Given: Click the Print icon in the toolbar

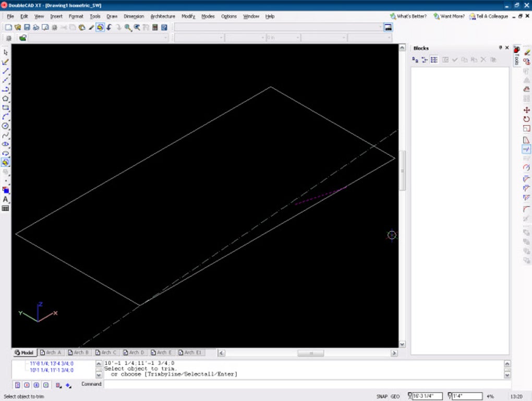Looking at the screenshot, I should pos(36,28).
